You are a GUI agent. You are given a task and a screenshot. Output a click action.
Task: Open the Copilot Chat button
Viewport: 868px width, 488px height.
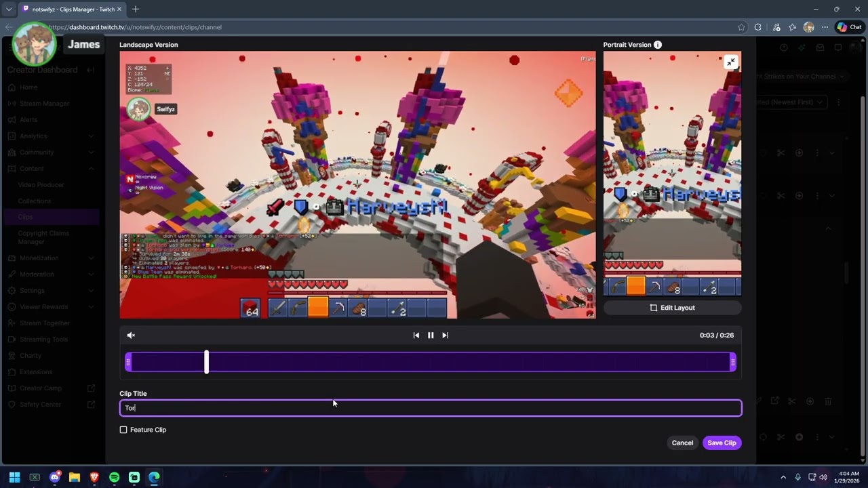coord(849,27)
